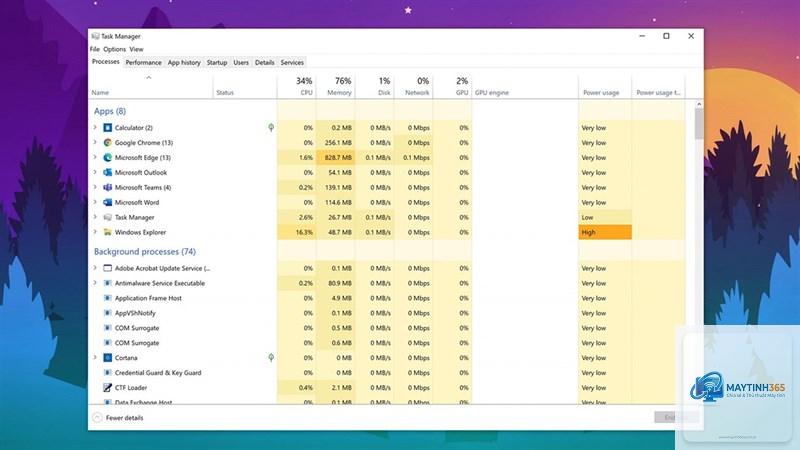The width and height of the screenshot is (800, 450).
Task: Sort by the Status column header
Action: pyautogui.click(x=245, y=86)
